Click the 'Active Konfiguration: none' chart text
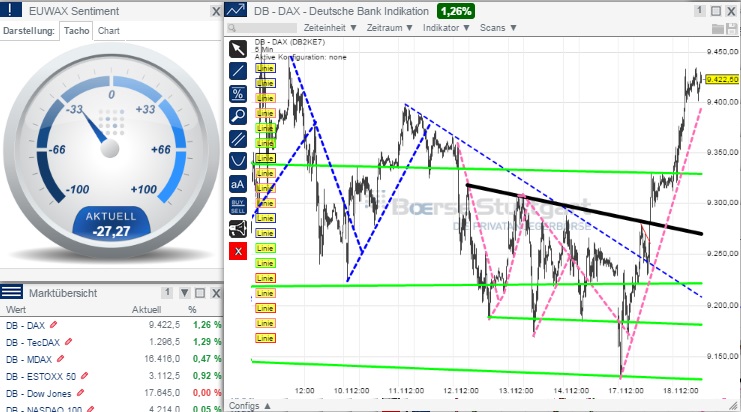The width and height of the screenshot is (741, 412). [301, 57]
